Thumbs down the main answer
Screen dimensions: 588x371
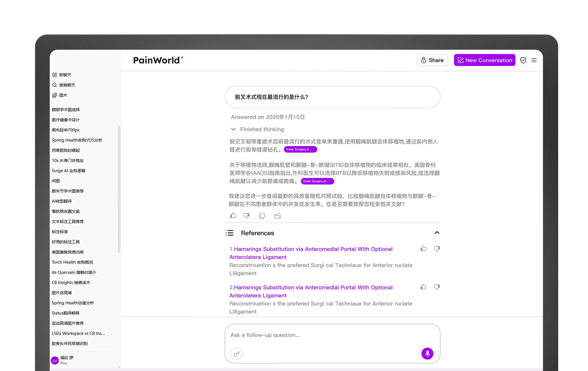coord(246,216)
